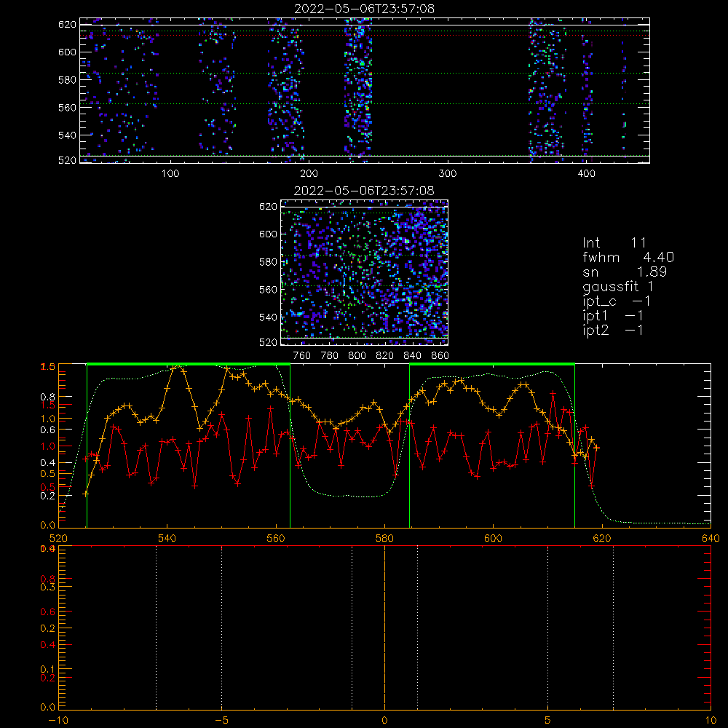Click the 'sn 1.89' value line
Image resolution: width=728 pixels, height=728 pixels.
(625, 272)
